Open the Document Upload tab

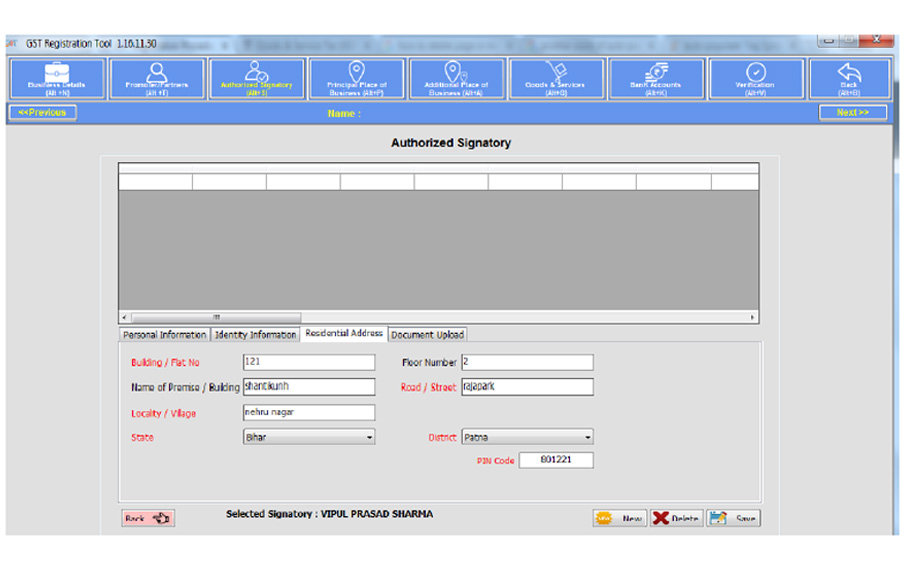(427, 335)
